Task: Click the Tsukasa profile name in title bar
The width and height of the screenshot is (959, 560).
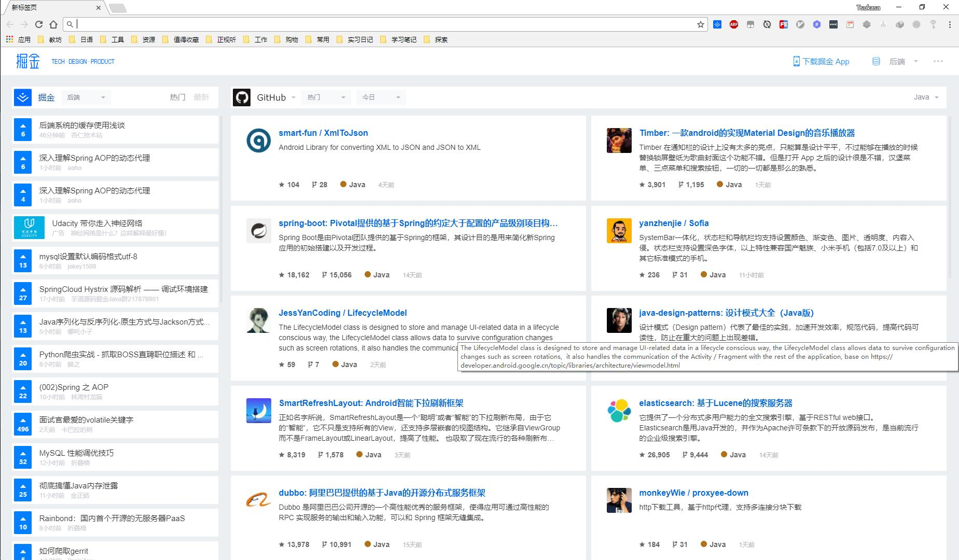Action: [868, 7]
